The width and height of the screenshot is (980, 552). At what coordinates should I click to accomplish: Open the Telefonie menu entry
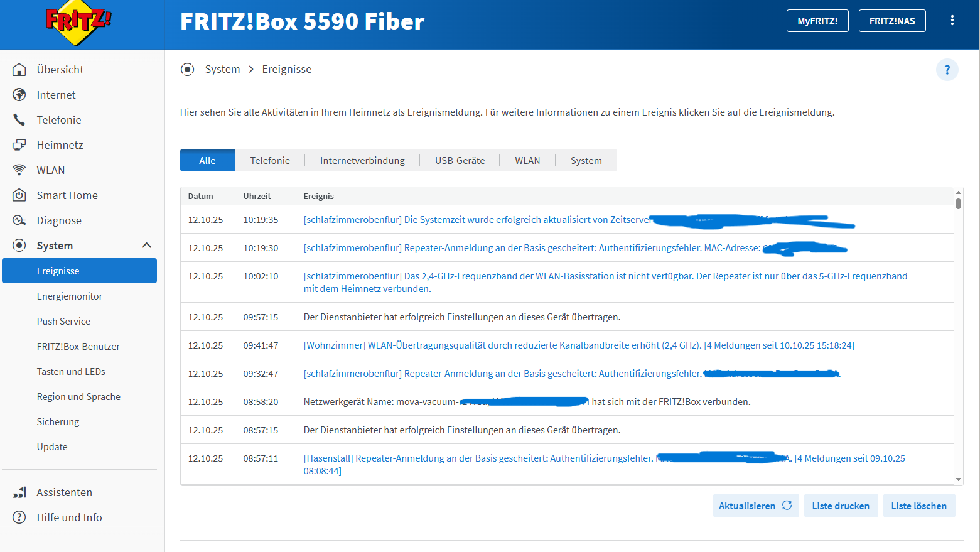click(59, 120)
